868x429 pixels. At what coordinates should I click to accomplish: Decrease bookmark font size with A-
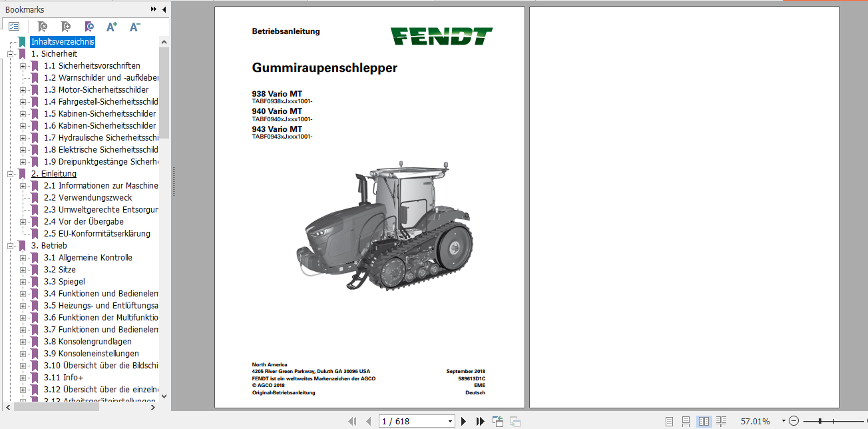(134, 27)
